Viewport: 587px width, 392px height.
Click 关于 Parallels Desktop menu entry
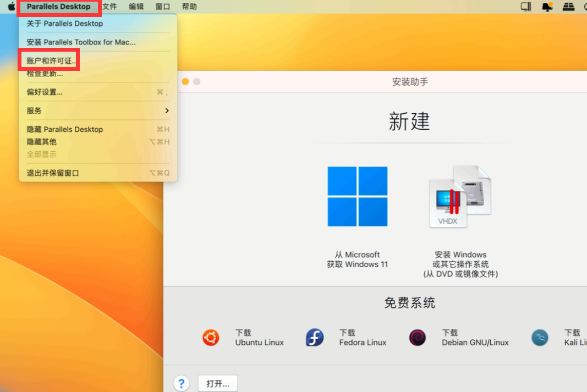(x=65, y=24)
